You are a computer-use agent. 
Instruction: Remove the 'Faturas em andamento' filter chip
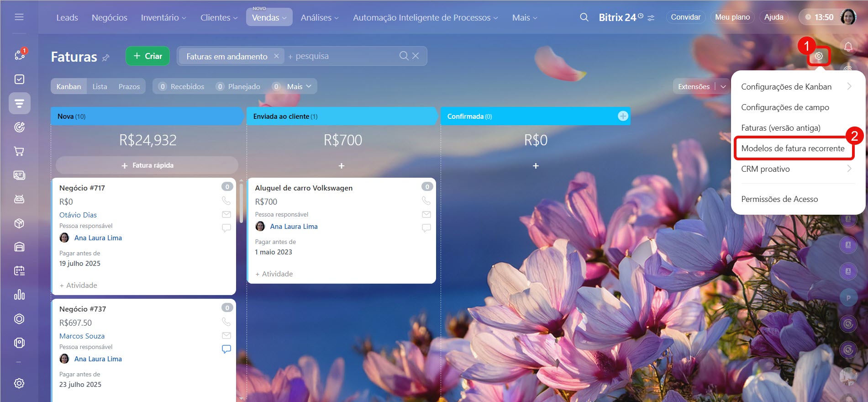(x=276, y=56)
